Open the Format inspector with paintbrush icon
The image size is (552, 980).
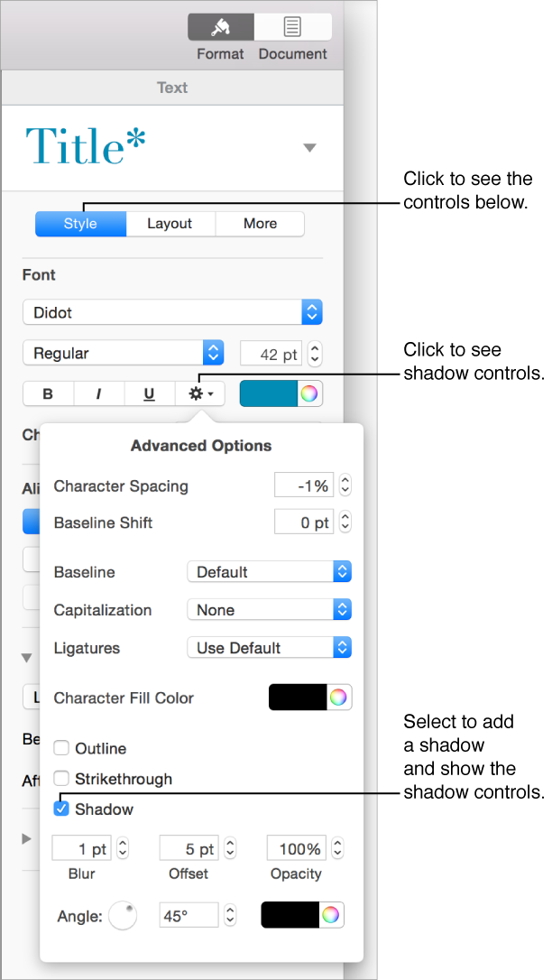pyautogui.click(x=221, y=27)
